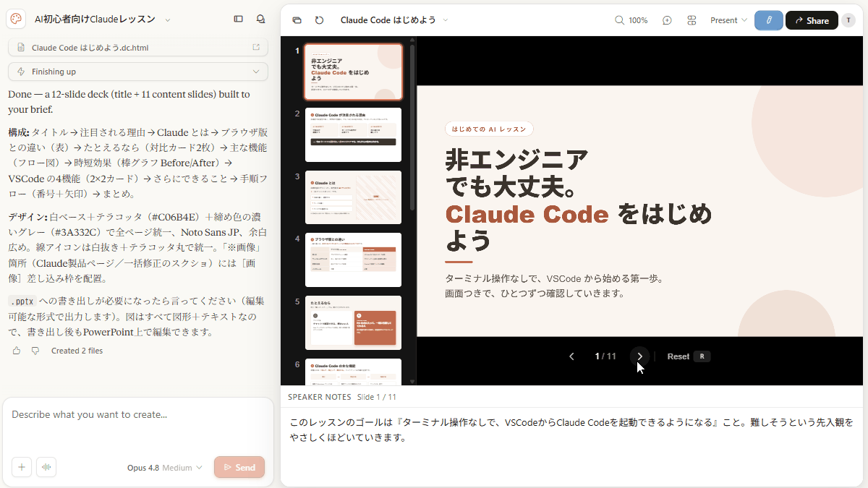Open the Created 2 files link
The height and width of the screenshot is (488, 868).
(77, 351)
